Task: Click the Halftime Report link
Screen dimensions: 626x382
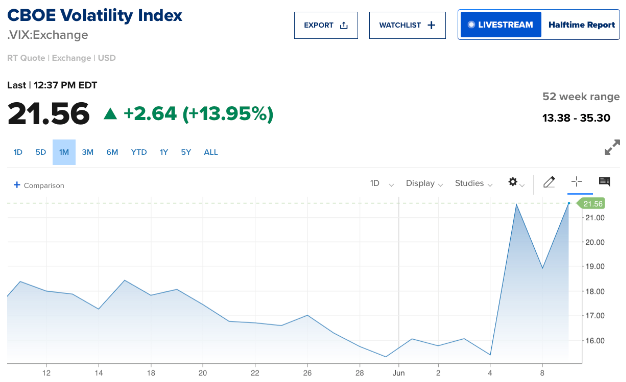Action: (x=581, y=25)
